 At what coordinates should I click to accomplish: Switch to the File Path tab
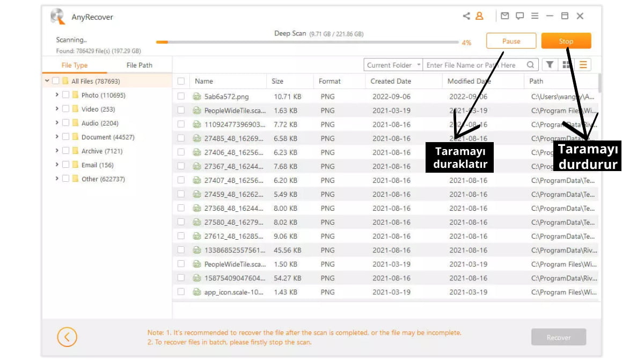click(139, 65)
